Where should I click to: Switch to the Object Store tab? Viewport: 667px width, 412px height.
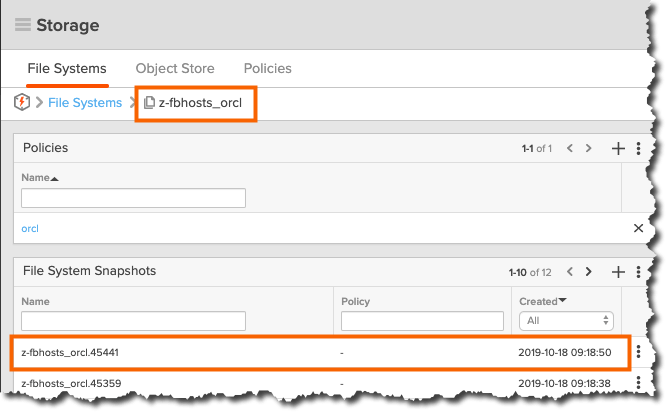(175, 68)
